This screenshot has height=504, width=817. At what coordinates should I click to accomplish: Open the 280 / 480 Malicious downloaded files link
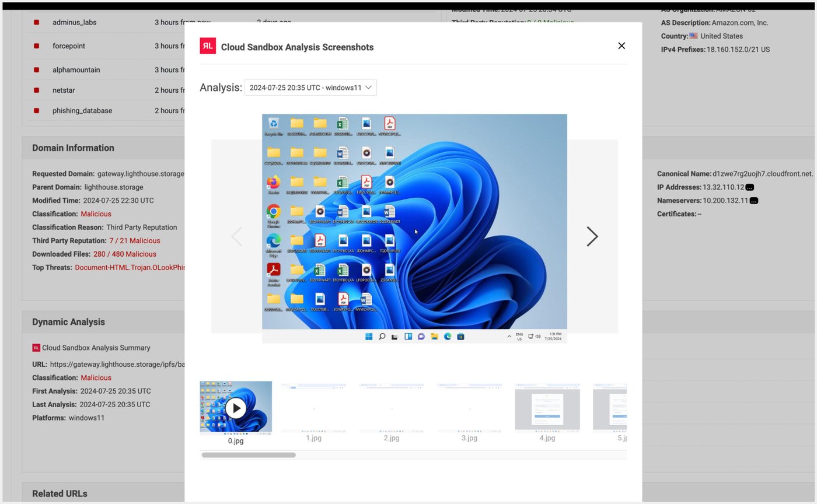(124, 254)
